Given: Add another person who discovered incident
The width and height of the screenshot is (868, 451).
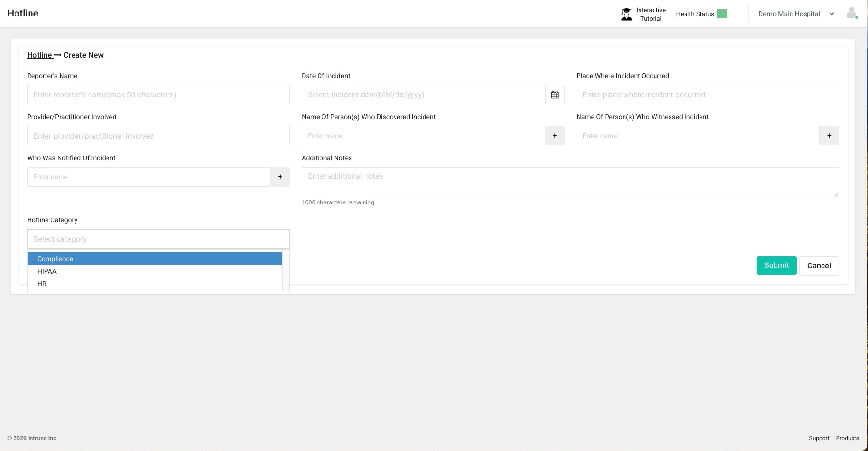Looking at the screenshot, I should (555, 136).
